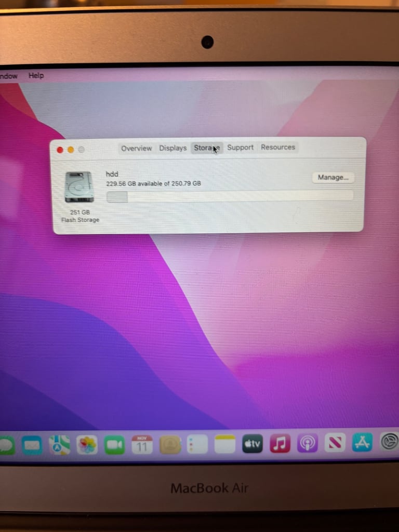The height and width of the screenshot is (532, 399).
Task: Open Photos from the Dock
Action: [87, 445]
